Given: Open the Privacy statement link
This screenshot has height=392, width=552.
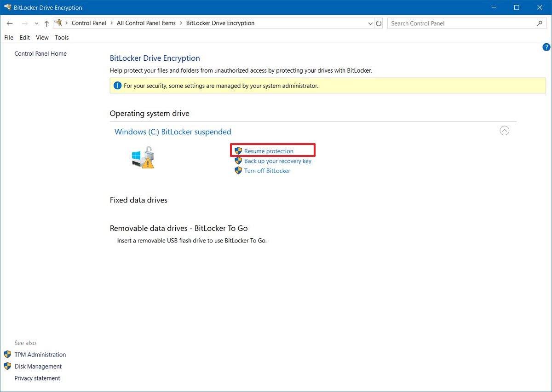Looking at the screenshot, I should coord(37,378).
